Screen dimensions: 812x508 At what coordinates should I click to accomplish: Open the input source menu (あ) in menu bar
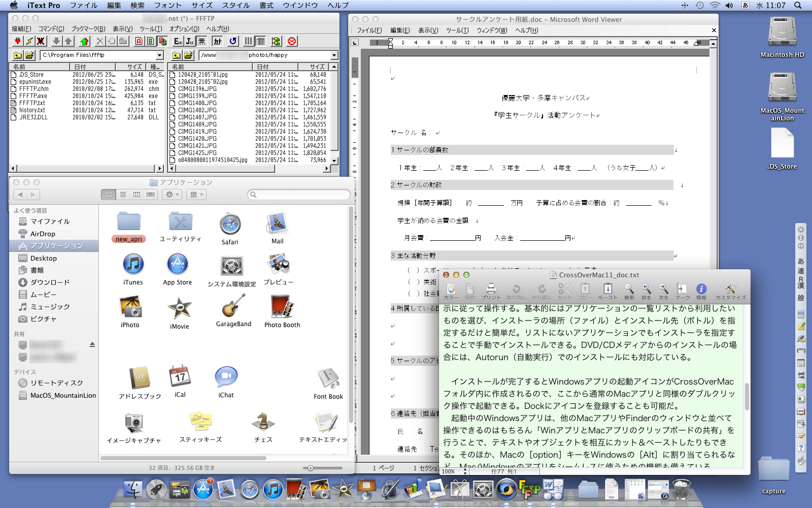pyautogui.click(x=746, y=5)
